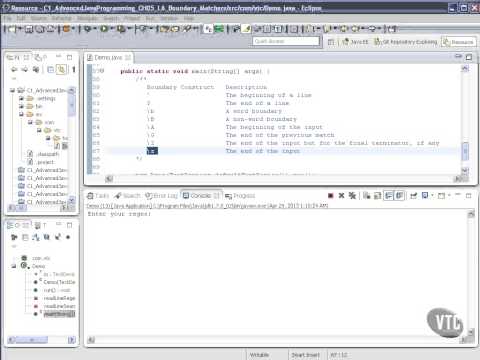
Task: Switch to the Java EE perspective
Action: (x=355, y=42)
